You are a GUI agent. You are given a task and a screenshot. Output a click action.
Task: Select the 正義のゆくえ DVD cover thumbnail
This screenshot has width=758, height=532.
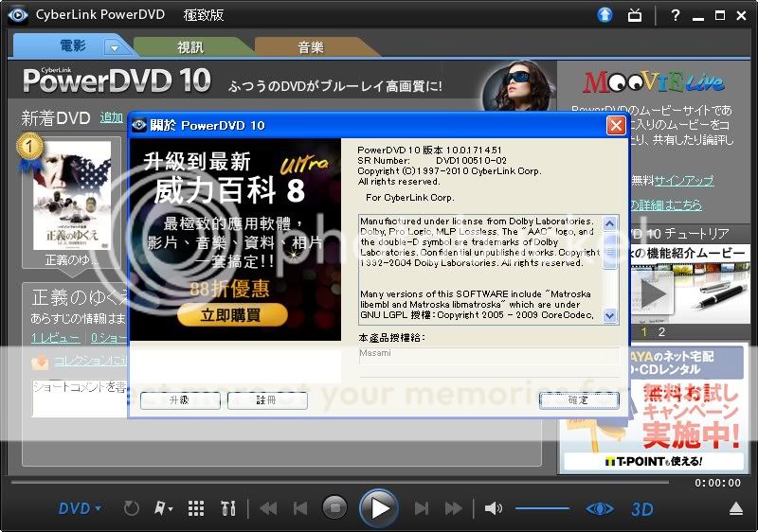point(72,196)
